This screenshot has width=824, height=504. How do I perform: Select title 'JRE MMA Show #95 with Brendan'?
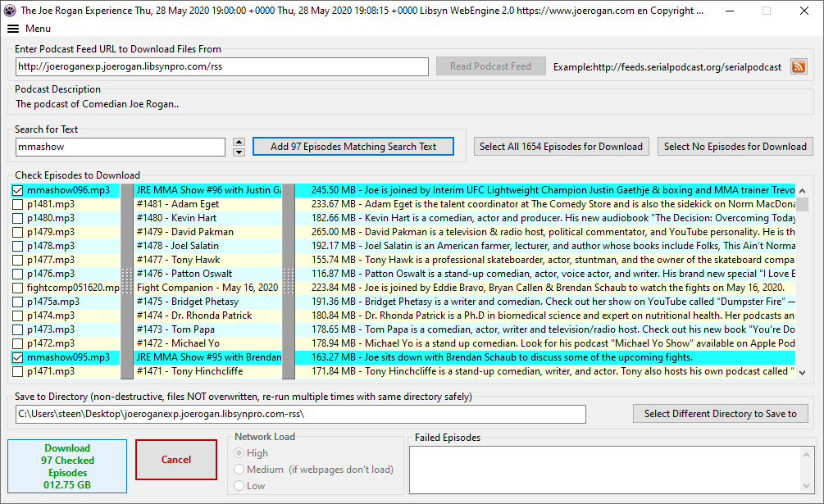click(x=208, y=357)
